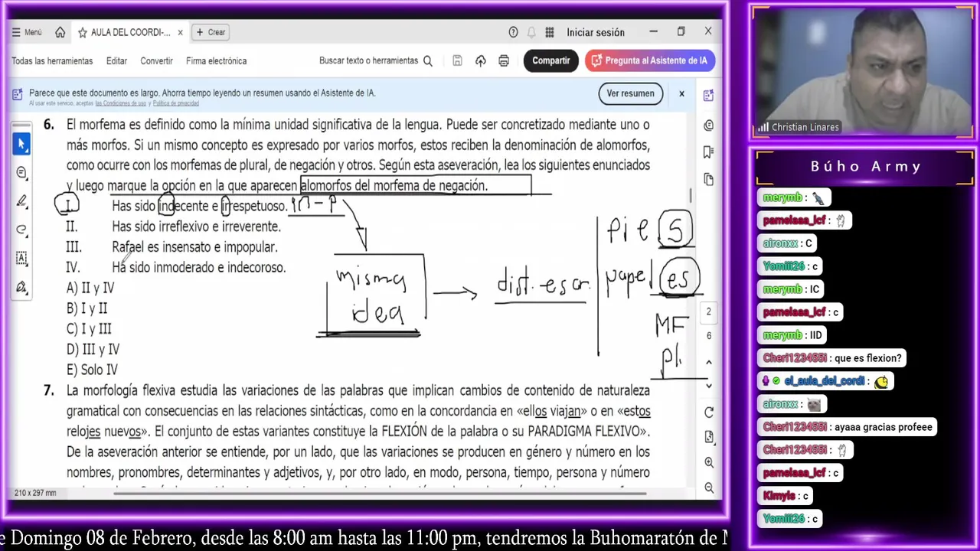
Task: Rotate the page with the rotate icon
Action: pos(708,412)
